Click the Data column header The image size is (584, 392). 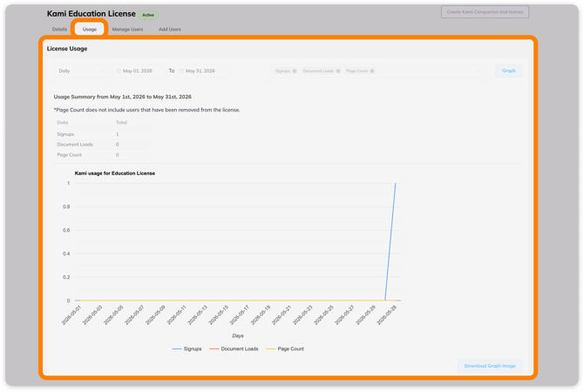(x=63, y=123)
